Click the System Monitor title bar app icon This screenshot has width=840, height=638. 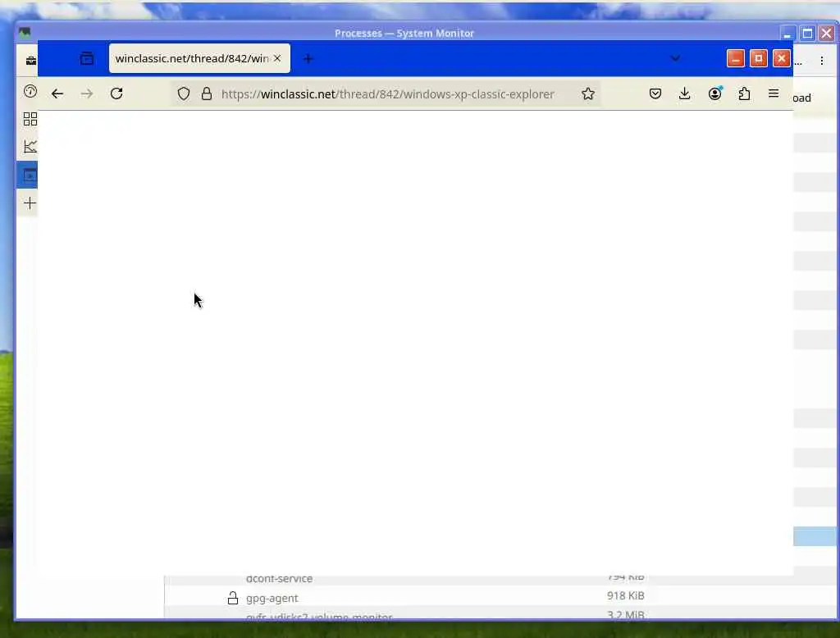[25, 33]
